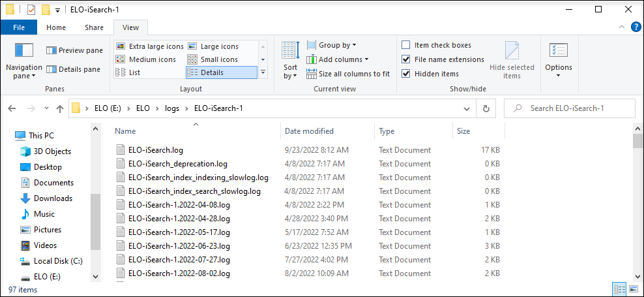644x297 pixels.
Task: Select the View ribbon tab
Action: pyautogui.click(x=130, y=27)
